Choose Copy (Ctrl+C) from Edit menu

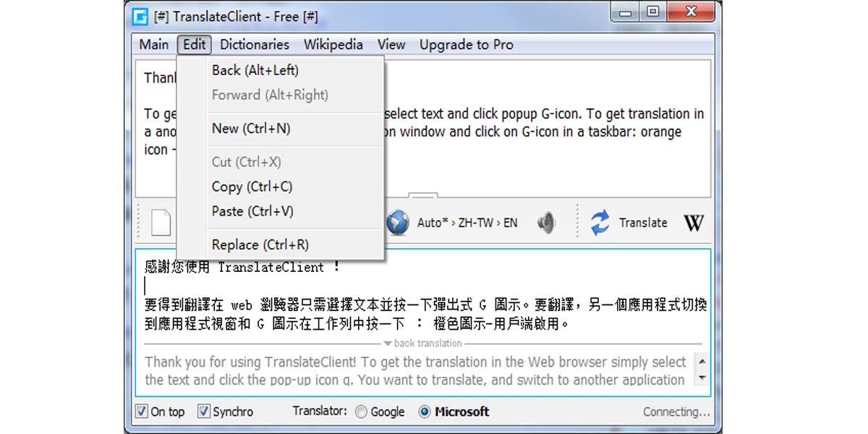(281, 187)
